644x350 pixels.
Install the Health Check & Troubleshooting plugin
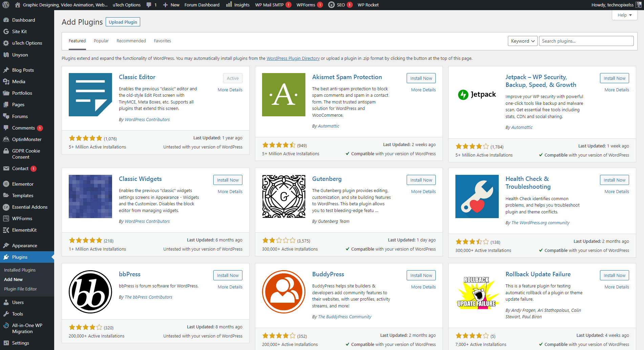pos(615,180)
